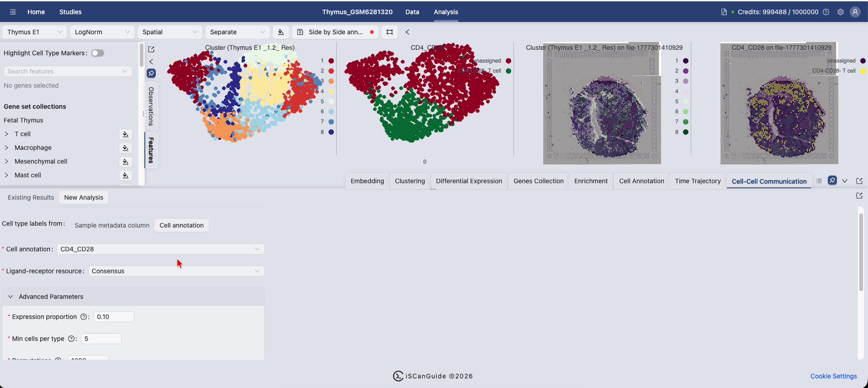The height and width of the screenshot is (388, 868).
Task: Click the credits help question icon
Action: click(x=826, y=12)
